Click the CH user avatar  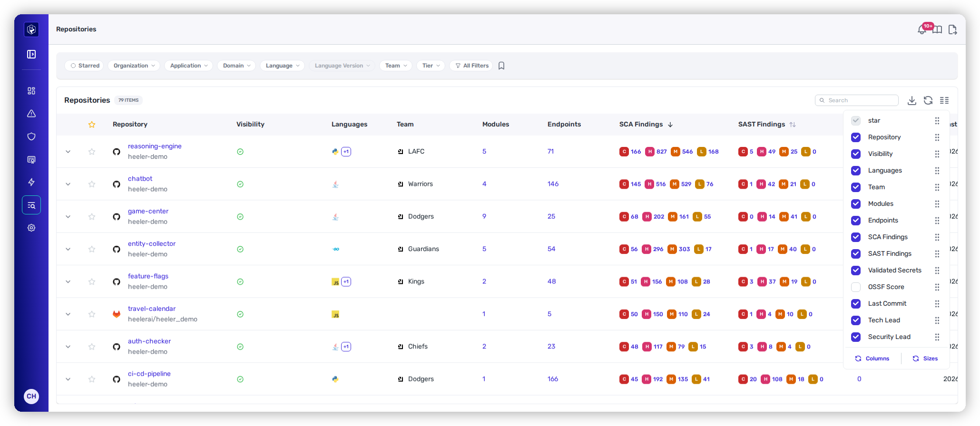click(31, 396)
